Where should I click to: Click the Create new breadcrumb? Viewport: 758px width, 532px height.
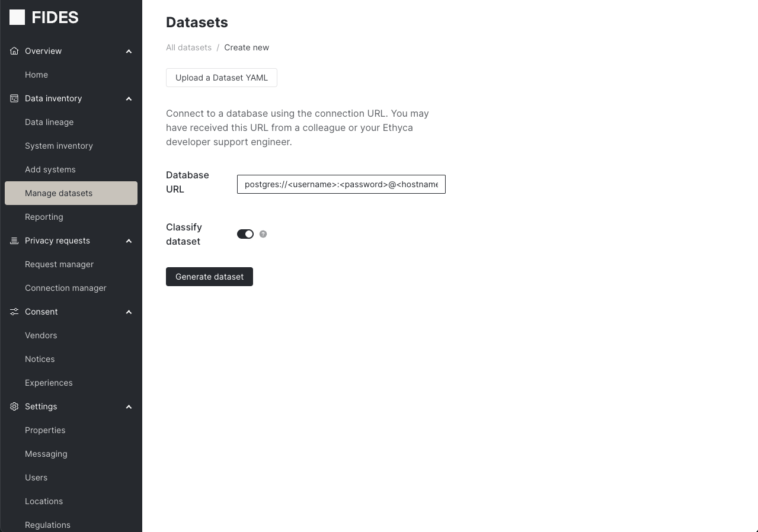[x=247, y=47]
